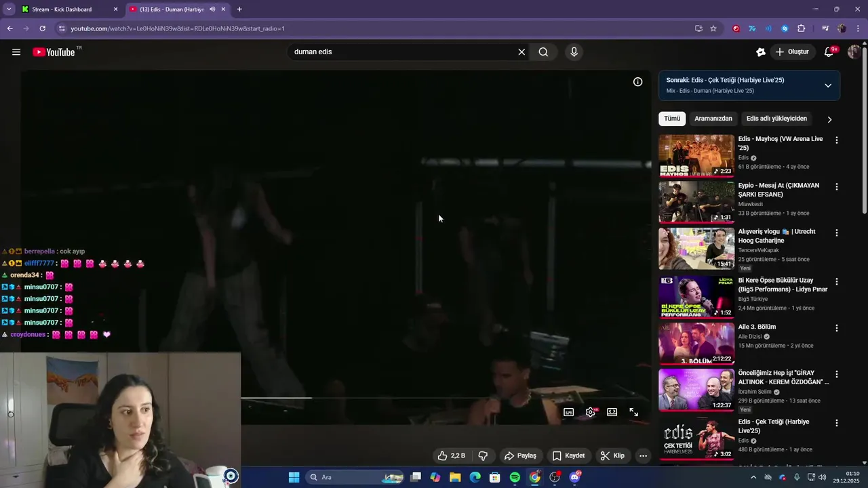Open the 7TV extension icon

point(752,28)
